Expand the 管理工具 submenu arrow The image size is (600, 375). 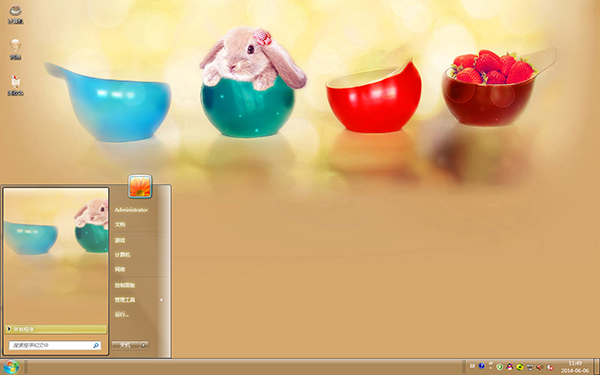pos(161,300)
